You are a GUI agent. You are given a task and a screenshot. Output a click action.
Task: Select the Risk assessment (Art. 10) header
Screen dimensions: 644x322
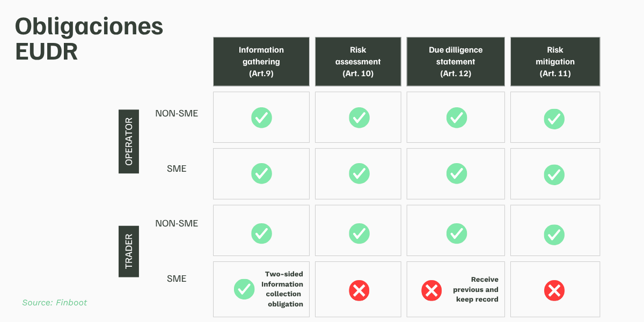click(x=358, y=62)
